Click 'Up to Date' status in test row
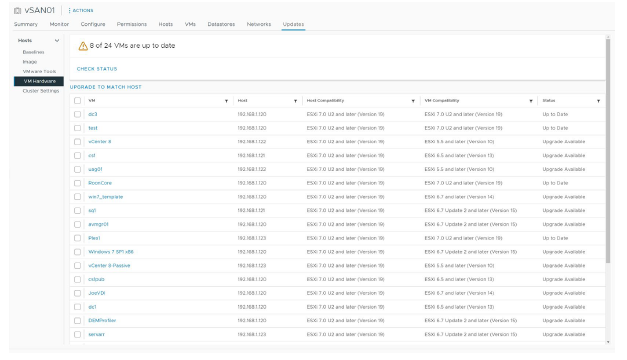Image resolution: width=627 pixels, height=360 pixels. point(555,128)
